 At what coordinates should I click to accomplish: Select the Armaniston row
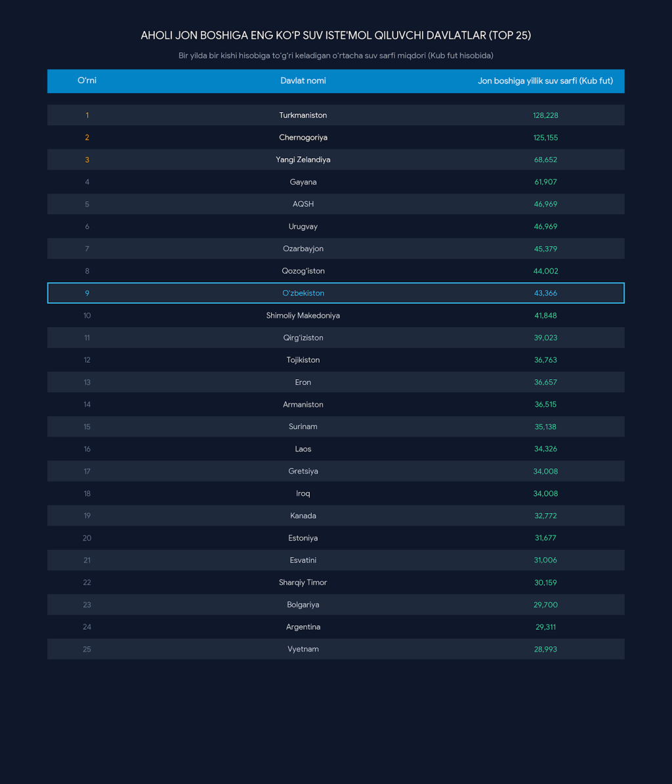[x=335, y=405]
